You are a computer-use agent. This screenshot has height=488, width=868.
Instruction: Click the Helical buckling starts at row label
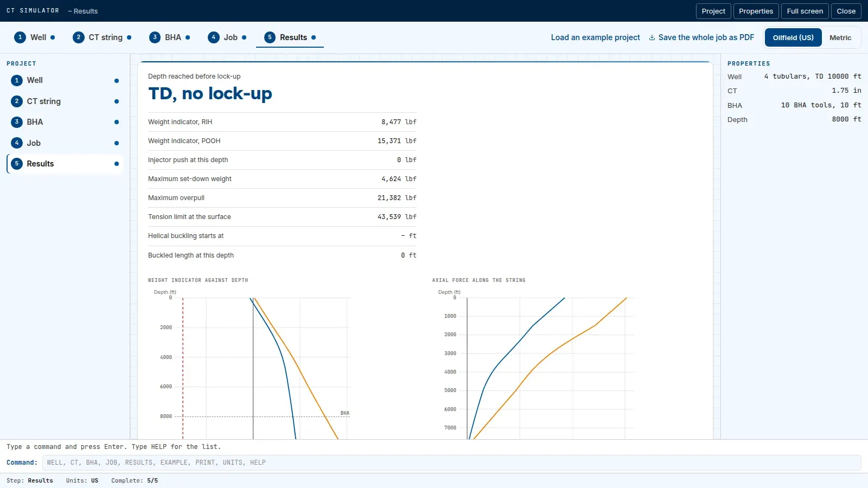tap(186, 236)
